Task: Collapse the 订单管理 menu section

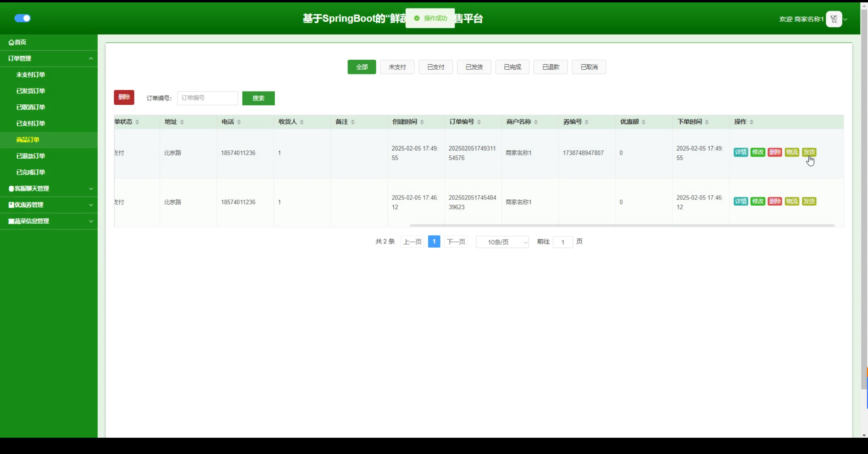Action: pos(91,59)
